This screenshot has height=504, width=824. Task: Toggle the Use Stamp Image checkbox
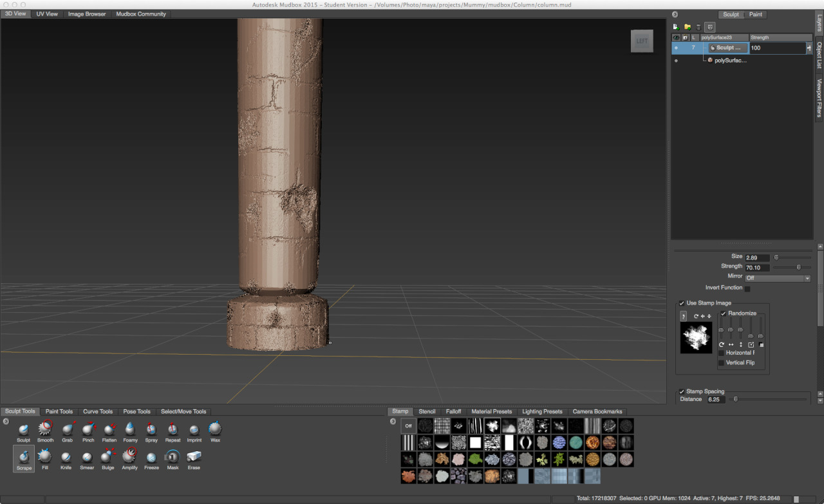[x=682, y=303]
